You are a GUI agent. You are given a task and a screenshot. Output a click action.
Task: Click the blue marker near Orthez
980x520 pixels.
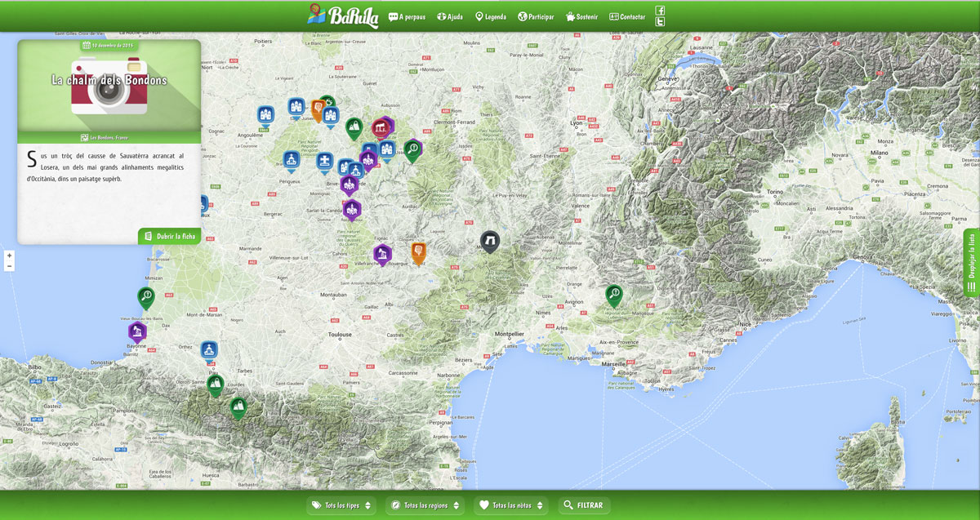210,352
